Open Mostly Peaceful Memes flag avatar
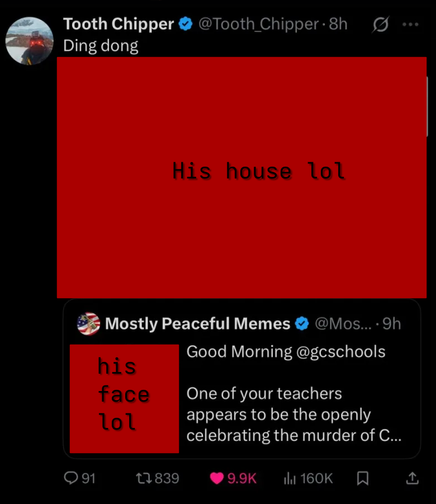The height and width of the screenshot is (504, 436). coord(88,324)
